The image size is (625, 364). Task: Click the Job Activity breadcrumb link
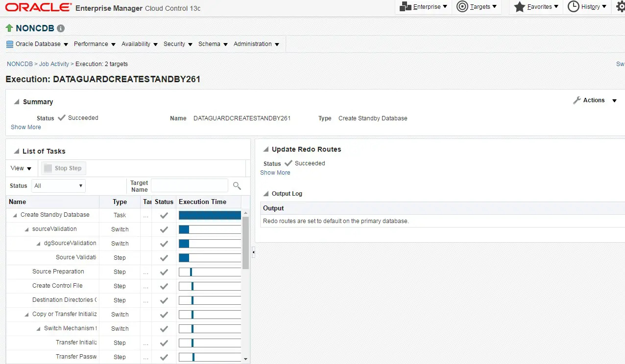coord(54,64)
